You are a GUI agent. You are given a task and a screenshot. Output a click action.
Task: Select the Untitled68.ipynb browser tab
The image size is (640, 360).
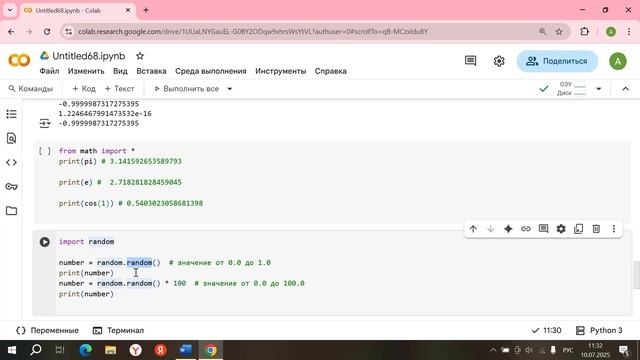click(x=78, y=11)
